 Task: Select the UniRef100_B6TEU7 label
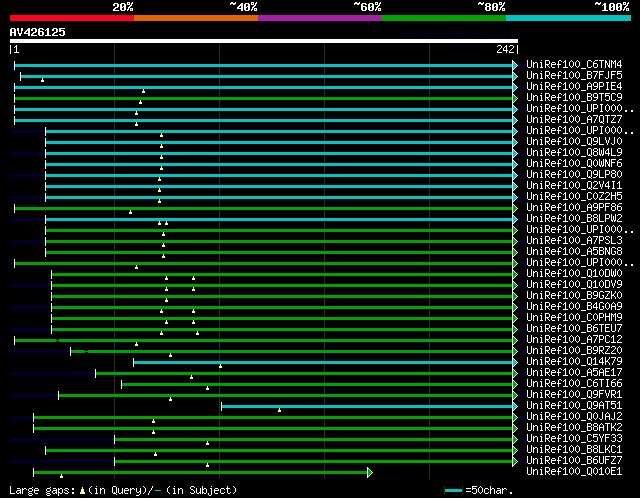pos(574,329)
